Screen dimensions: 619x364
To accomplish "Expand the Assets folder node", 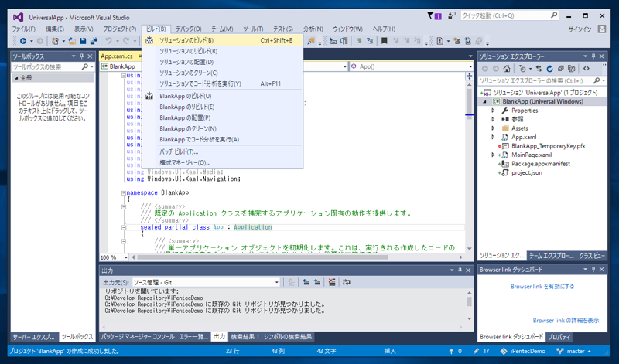I will (x=494, y=128).
